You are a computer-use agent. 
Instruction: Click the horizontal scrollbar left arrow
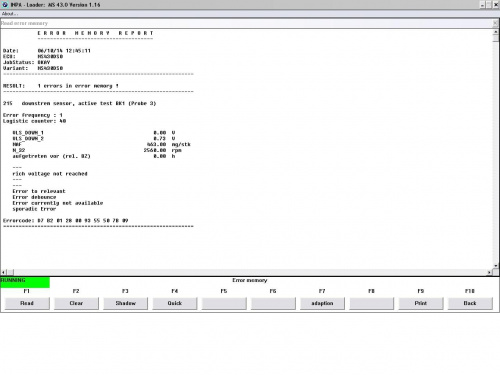coord(4,272)
